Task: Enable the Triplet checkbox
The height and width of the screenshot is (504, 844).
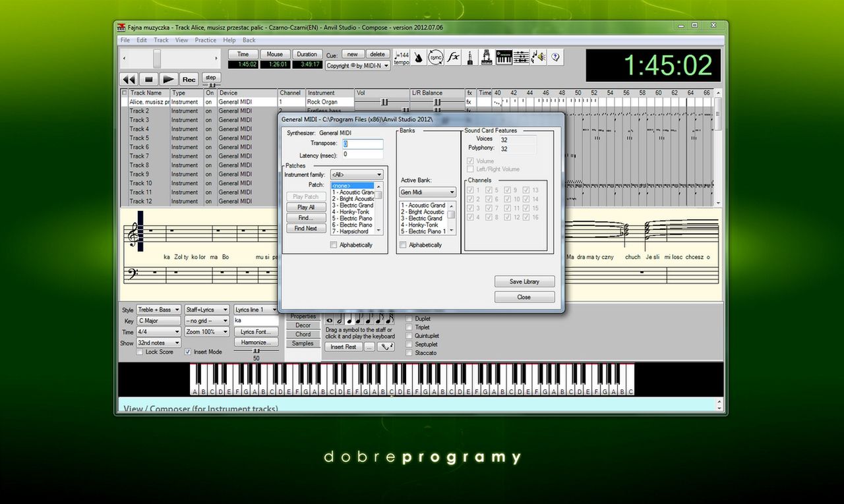Action: tap(409, 327)
